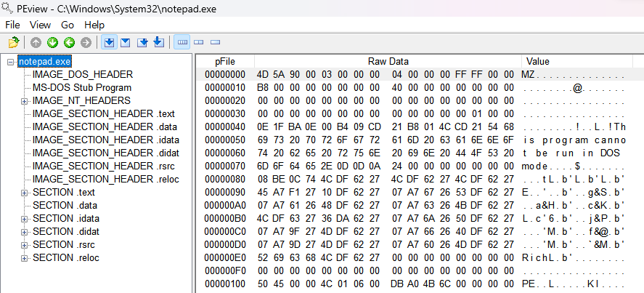Click offset 00000080 in pFile column

coord(225,179)
